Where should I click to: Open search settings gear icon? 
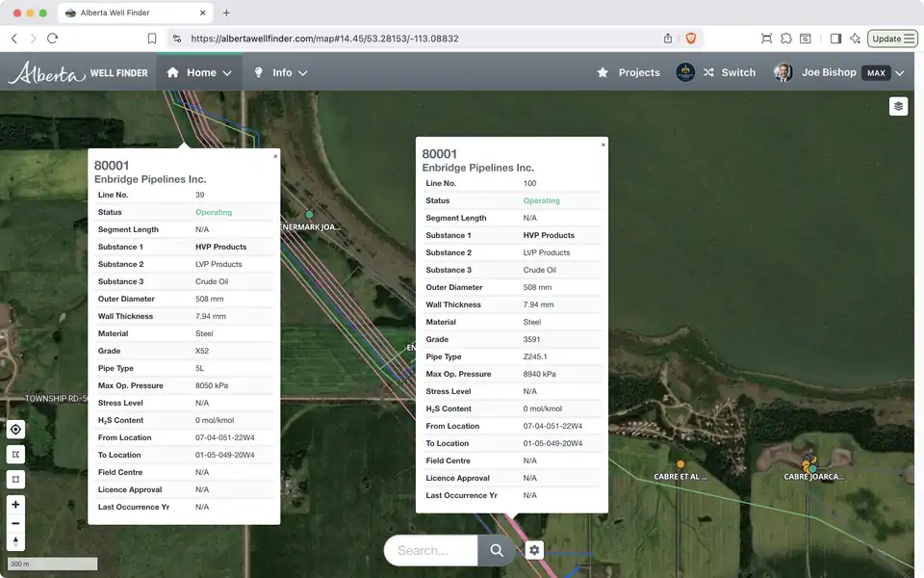[534, 550]
